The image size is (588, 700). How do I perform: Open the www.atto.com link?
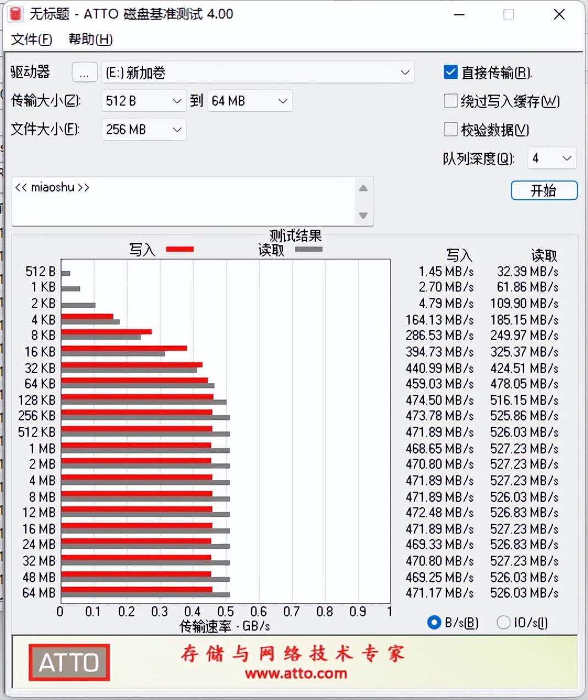(296, 673)
